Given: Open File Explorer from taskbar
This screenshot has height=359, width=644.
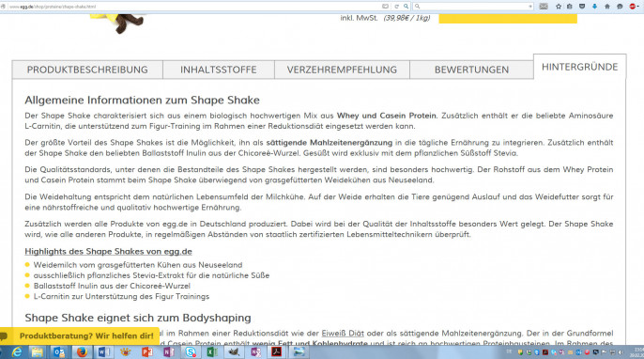Looking at the screenshot, I should 37,352.
